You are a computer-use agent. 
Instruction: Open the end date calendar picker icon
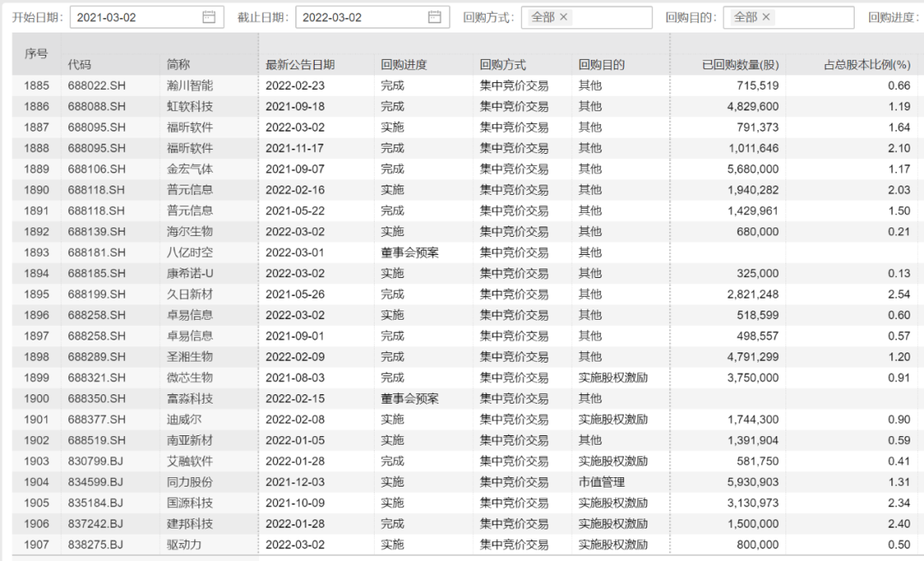pyautogui.click(x=435, y=17)
